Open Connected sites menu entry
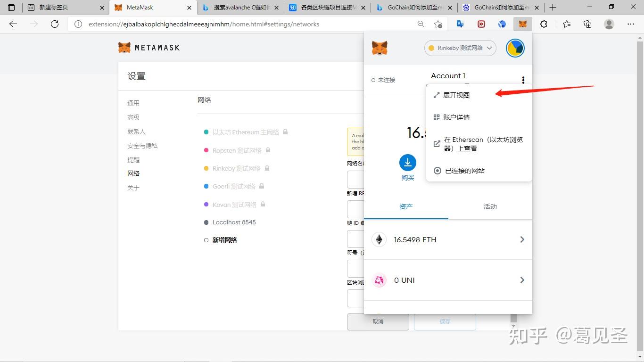644x362 pixels. click(479, 171)
